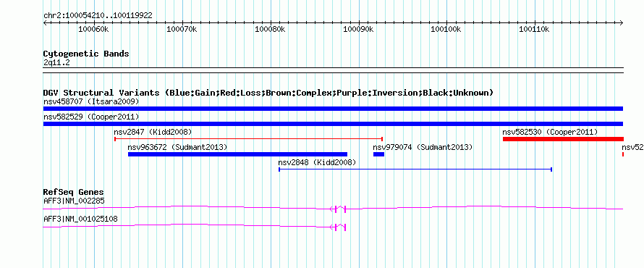Image resolution: width=644 pixels, height=268 pixels.
Task: Click the small blue nsv979074 variant bar
Action: (x=378, y=154)
